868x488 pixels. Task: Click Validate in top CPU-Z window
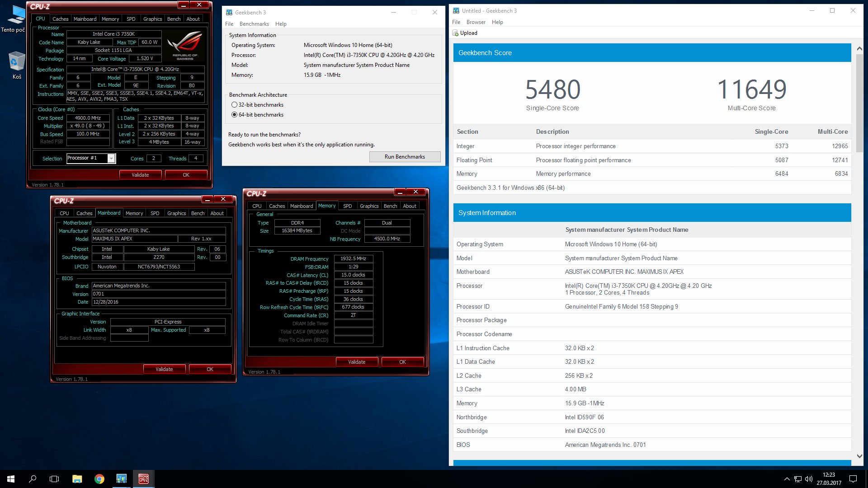(140, 175)
